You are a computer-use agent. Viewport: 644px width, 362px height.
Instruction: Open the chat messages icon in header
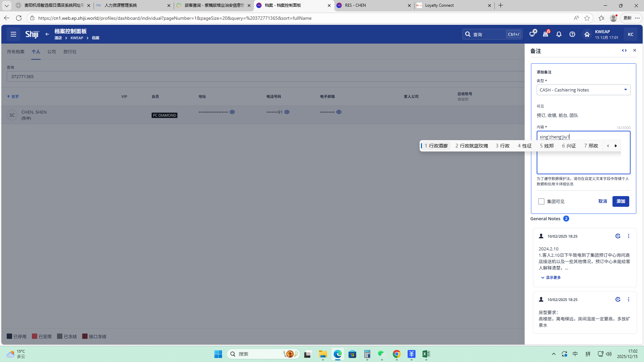532,34
